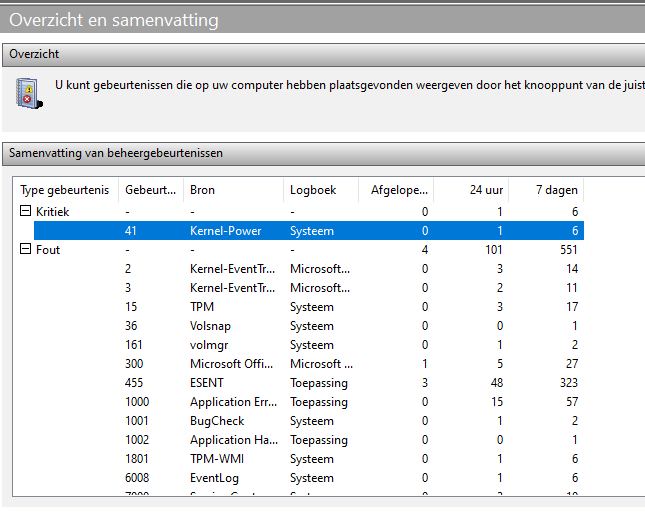Collapse the Kritiek event group
Screen dimensions: 645x516
[26, 211]
